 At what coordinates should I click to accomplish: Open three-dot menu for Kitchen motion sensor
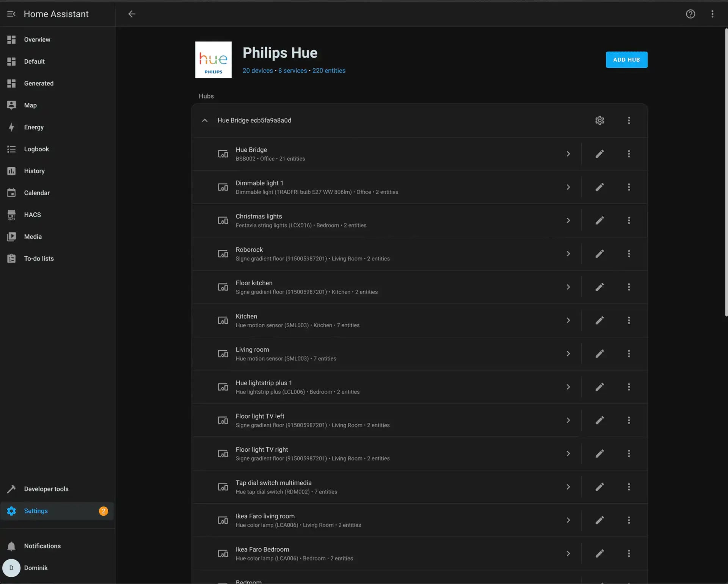[x=629, y=320]
